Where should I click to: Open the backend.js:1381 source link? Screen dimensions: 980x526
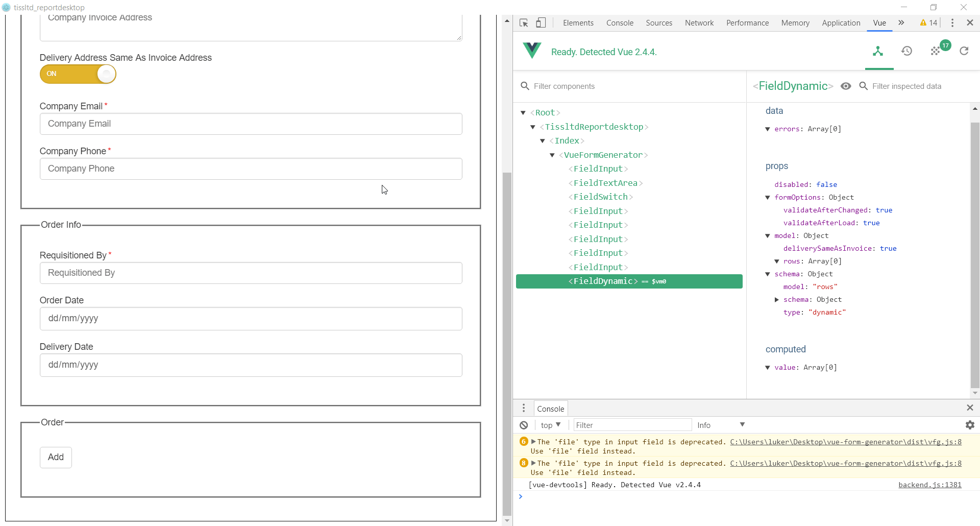(930, 485)
